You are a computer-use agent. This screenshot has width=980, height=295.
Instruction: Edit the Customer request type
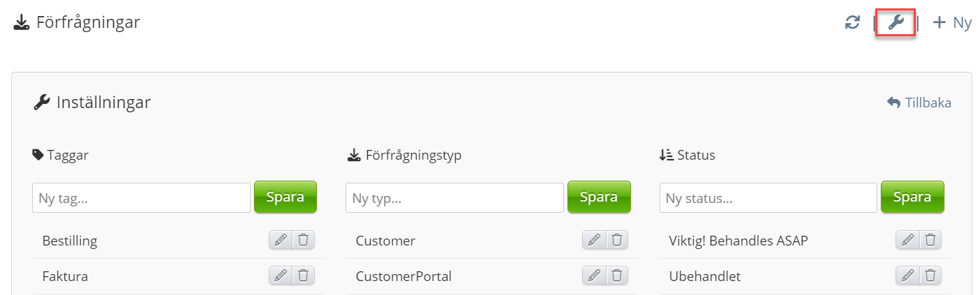pos(594,240)
